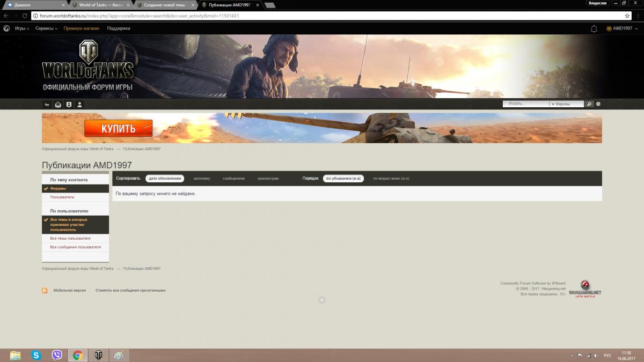Image resolution: width=644 pixels, height=362 pixels.
Task: Go back with browser back arrow
Action: 6,16
